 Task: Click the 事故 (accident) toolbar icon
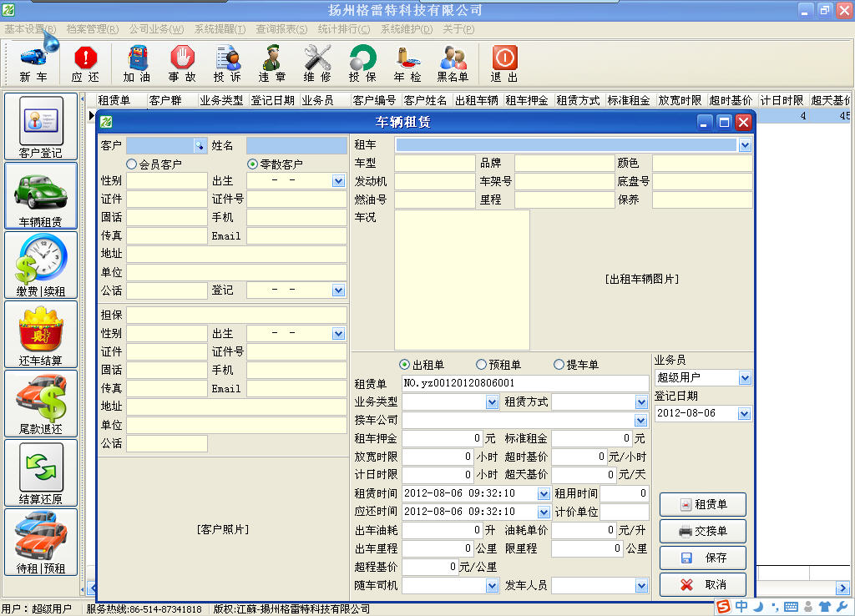[x=182, y=63]
